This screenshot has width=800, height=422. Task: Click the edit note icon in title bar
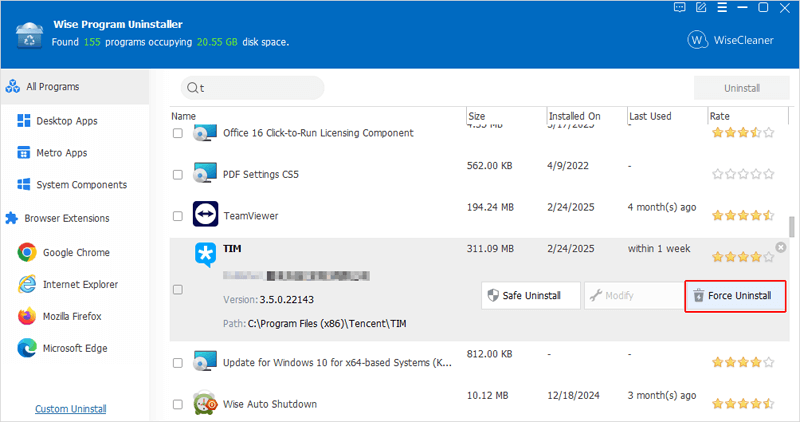pos(701,7)
